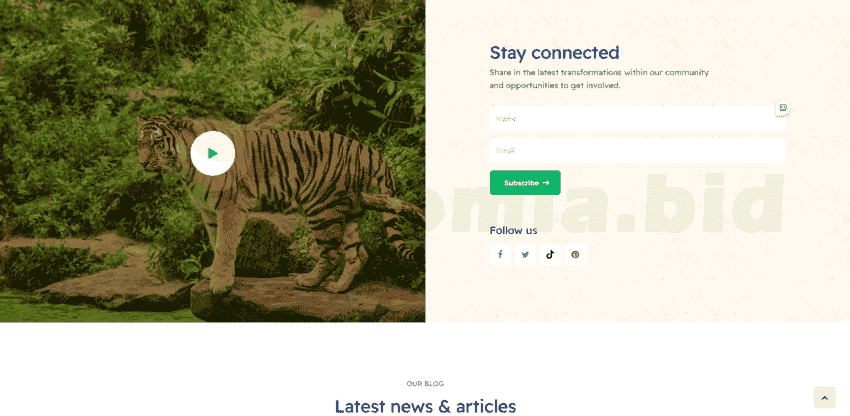
Task: Click the back-to-top arrow button
Action: (x=825, y=398)
